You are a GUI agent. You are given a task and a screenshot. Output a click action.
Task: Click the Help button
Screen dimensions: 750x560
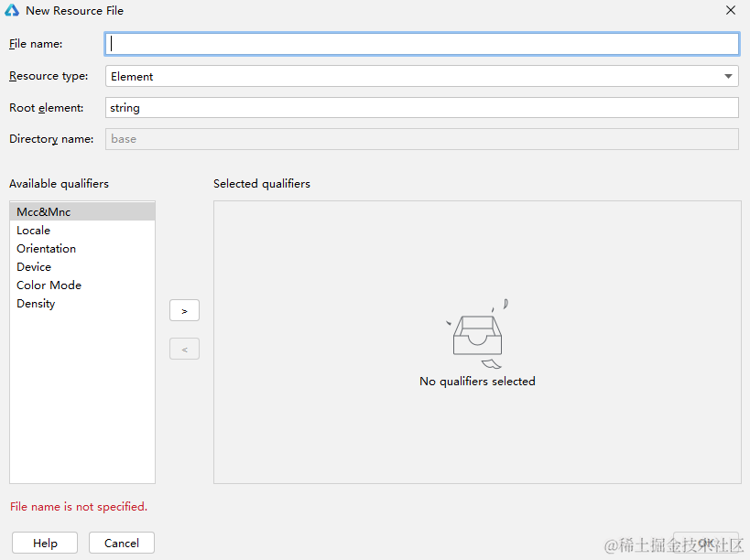coord(44,543)
